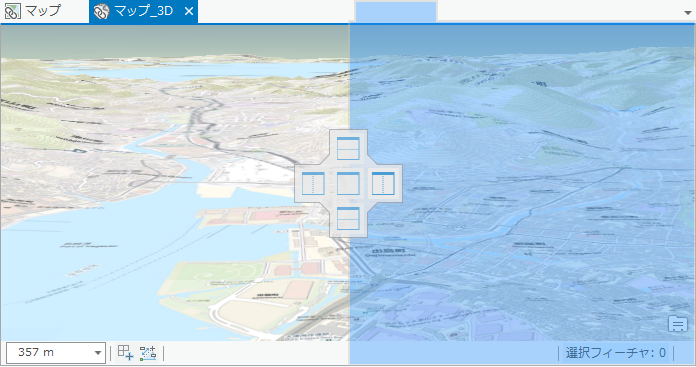Viewport: 696px width, 367px height.
Task: Toggle the snapping grid button
Action: pos(125,353)
